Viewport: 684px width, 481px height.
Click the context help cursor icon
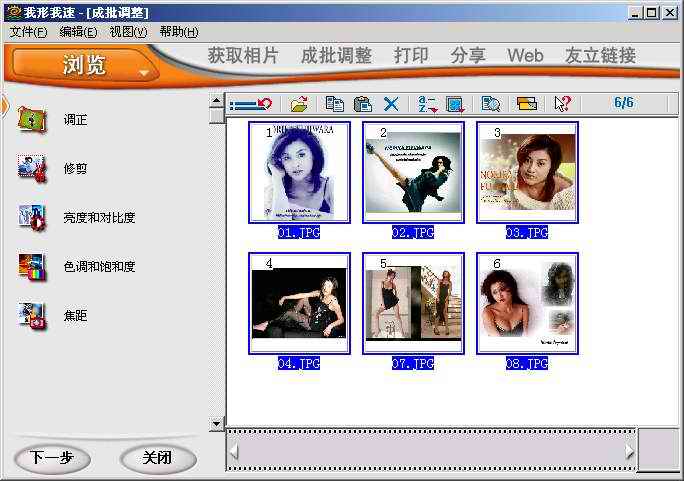562,104
